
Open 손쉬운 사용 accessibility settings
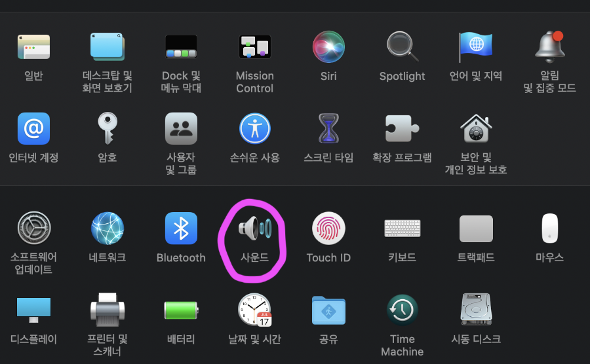tap(255, 128)
